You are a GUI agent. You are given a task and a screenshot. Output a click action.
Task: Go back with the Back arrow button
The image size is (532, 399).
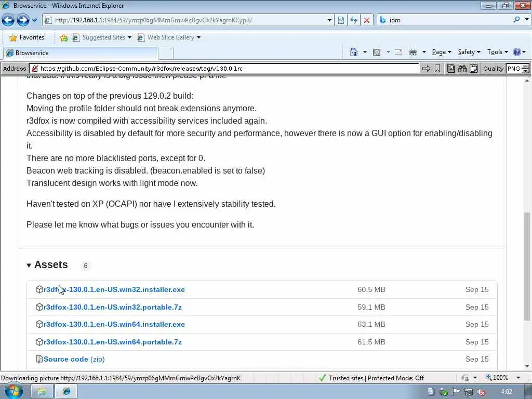(x=8, y=20)
